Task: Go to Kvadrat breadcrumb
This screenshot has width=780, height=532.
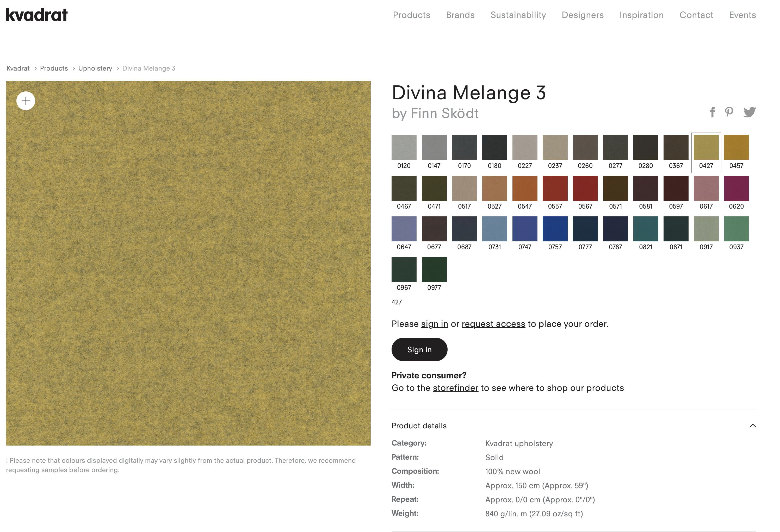Action: [18, 68]
